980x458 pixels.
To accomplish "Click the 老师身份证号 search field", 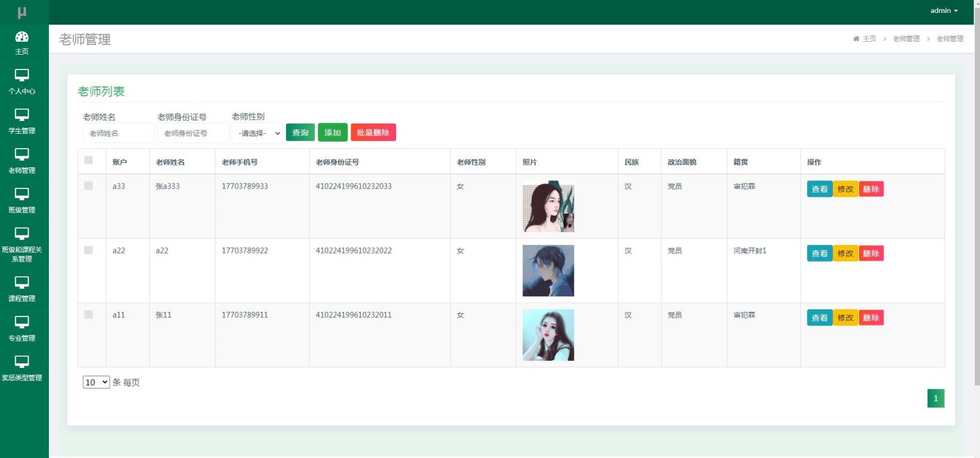I will [194, 133].
